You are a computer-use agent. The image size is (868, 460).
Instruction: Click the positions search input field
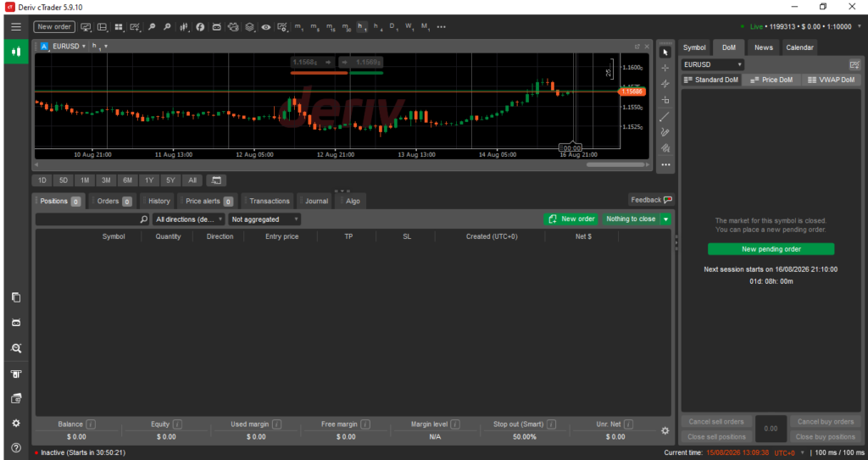coord(92,219)
